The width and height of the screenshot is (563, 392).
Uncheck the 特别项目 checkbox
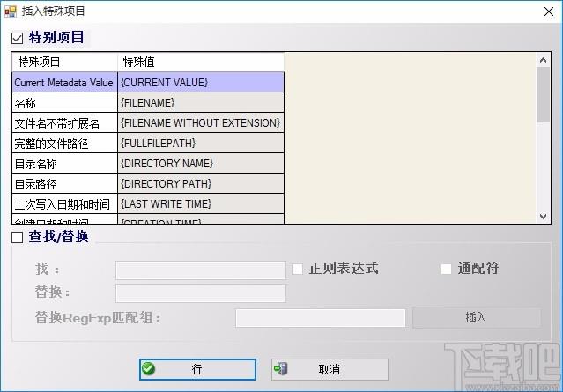(18, 38)
